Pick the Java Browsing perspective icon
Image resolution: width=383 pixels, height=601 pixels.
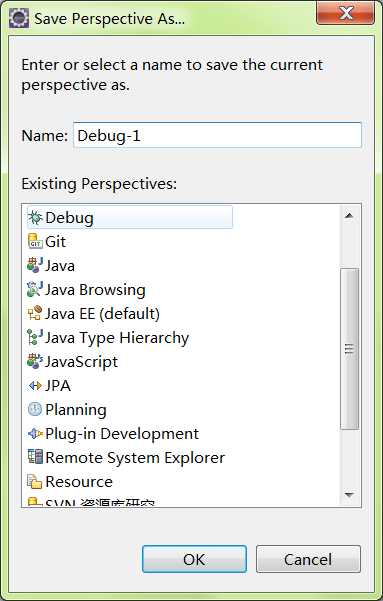click(x=35, y=290)
